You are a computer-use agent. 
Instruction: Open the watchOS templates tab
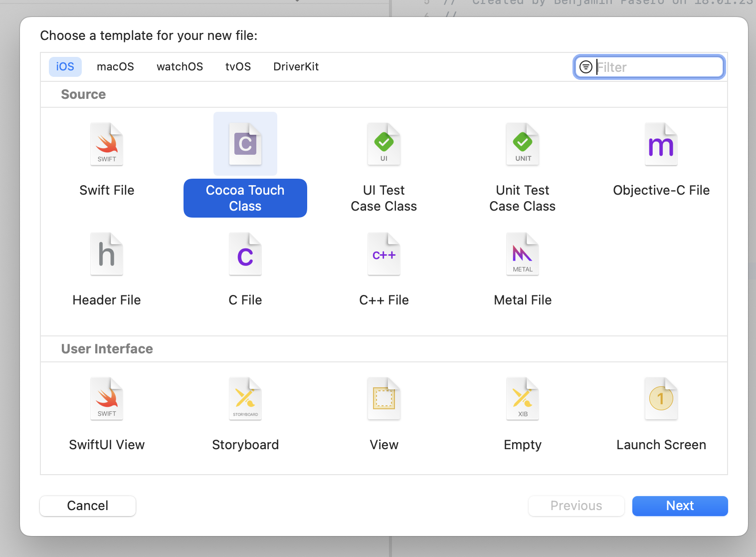click(x=180, y=66)
